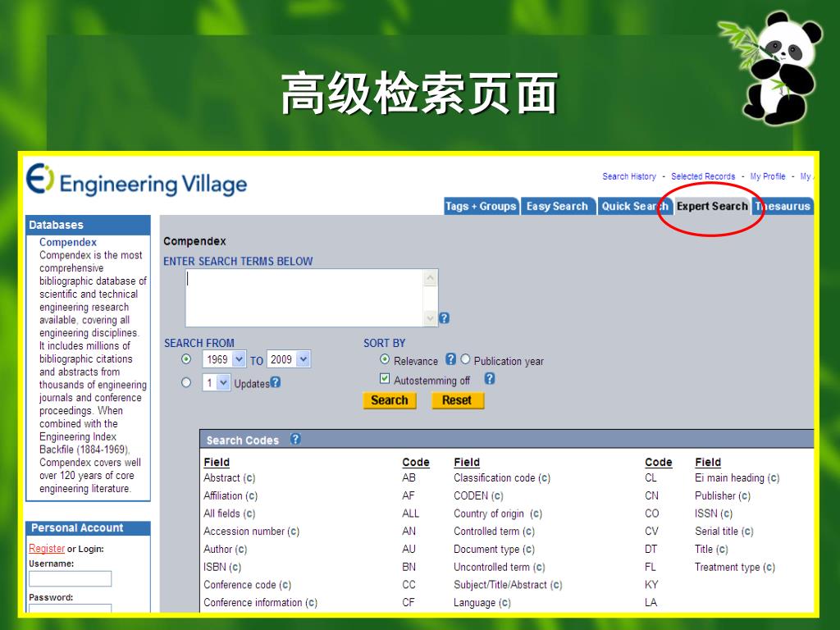Click the (c) link beside Language
This screenshot has height=630, width=840.
[504, 603]
